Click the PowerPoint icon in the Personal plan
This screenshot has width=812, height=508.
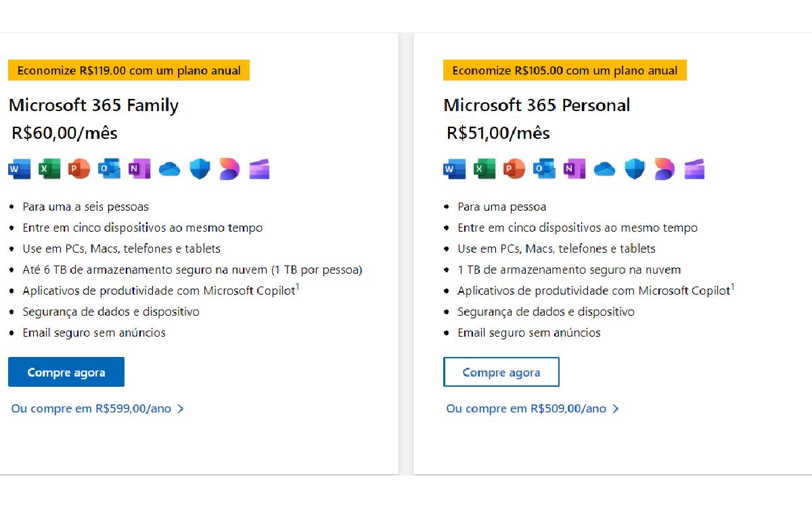pos(514,169)
